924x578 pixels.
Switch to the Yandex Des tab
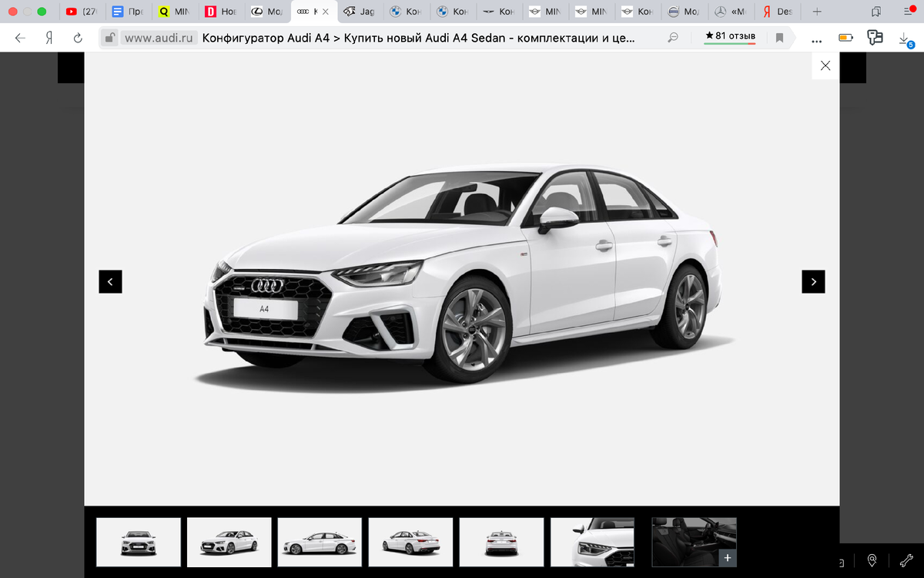tap(776, 12)
